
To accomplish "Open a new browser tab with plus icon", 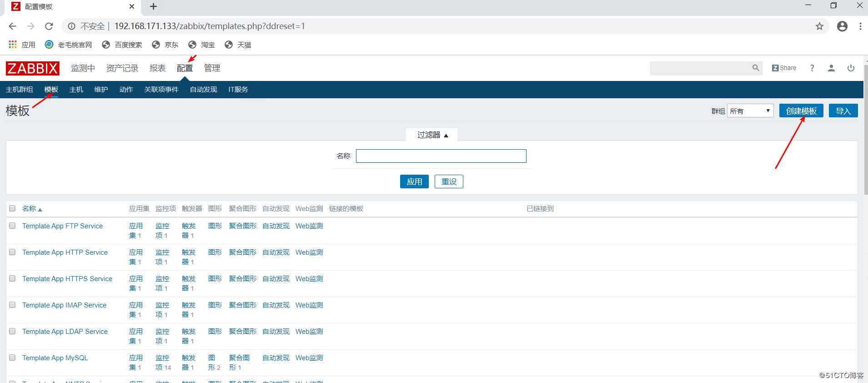I will (x=153, y=6).
